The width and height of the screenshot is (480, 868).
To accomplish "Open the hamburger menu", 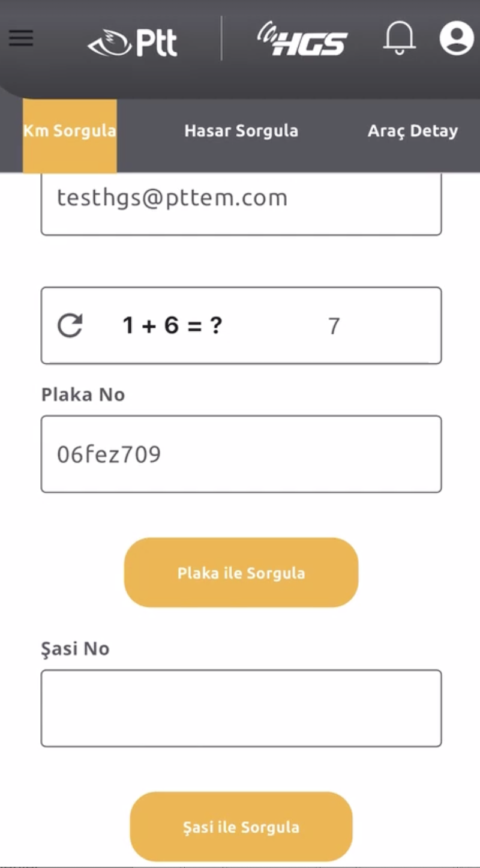I will pyautogui.click(x=21, y=38).
